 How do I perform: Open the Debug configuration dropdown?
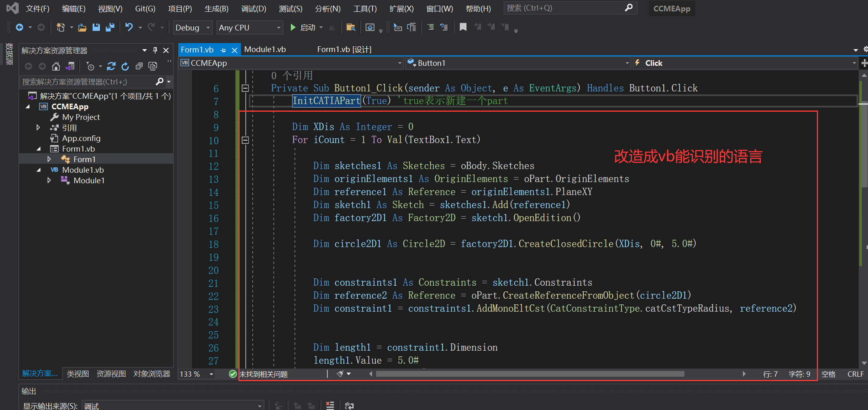[193, 28]
